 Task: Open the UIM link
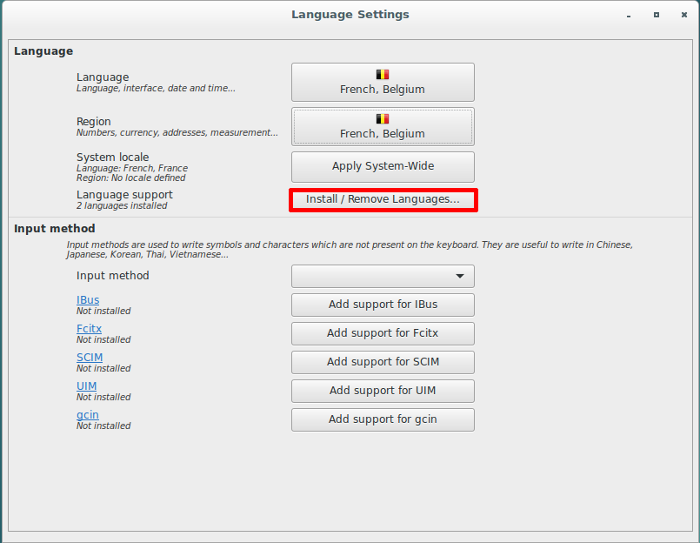click(x=86, y=386)
